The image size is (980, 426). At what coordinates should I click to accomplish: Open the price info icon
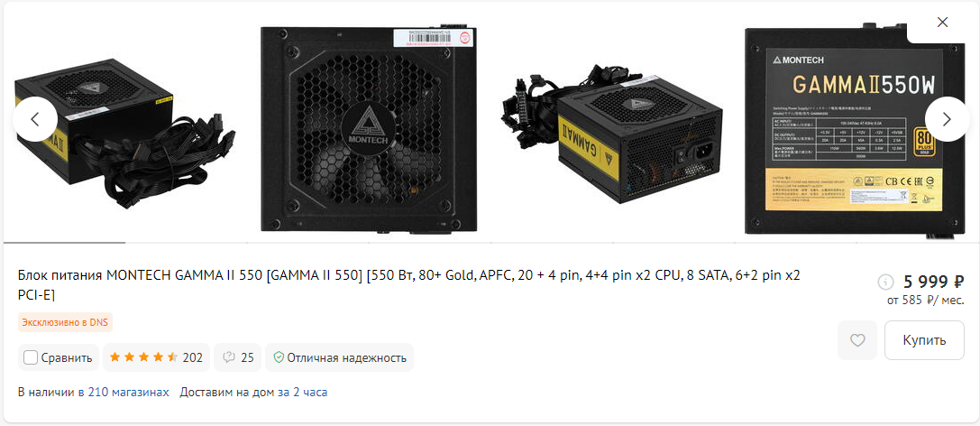[x=885, y=282]
